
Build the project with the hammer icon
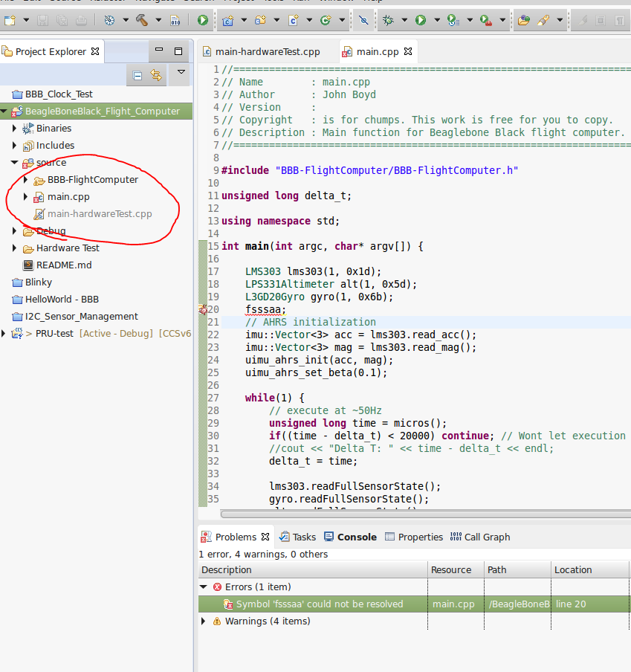pos(142,20)
